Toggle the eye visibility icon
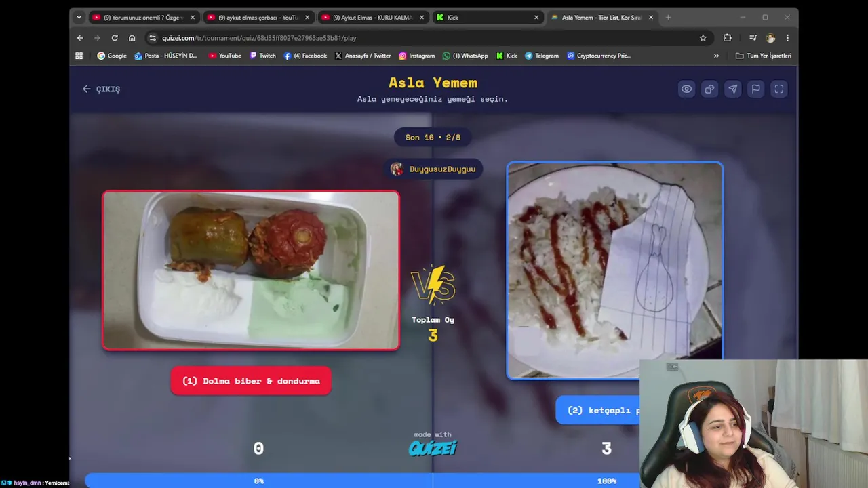This screenshot has height=488, width=868. 687,89
